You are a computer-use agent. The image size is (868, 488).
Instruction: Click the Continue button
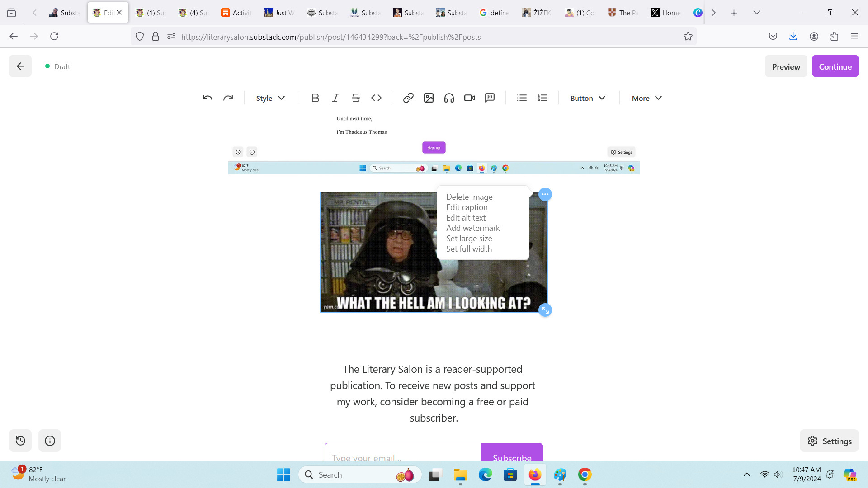click(835, 66)
